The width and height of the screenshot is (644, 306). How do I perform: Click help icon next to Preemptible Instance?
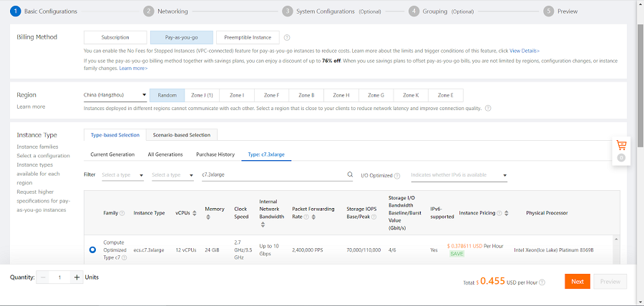point(287,37)
